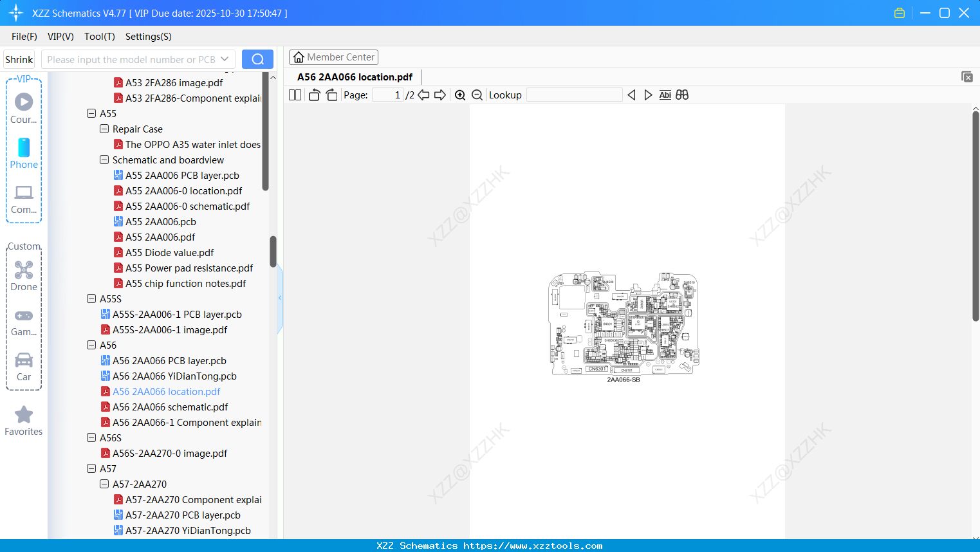Open the yellow VIP bag icon in title bar
Screen dimensions: 980x552
900,13
